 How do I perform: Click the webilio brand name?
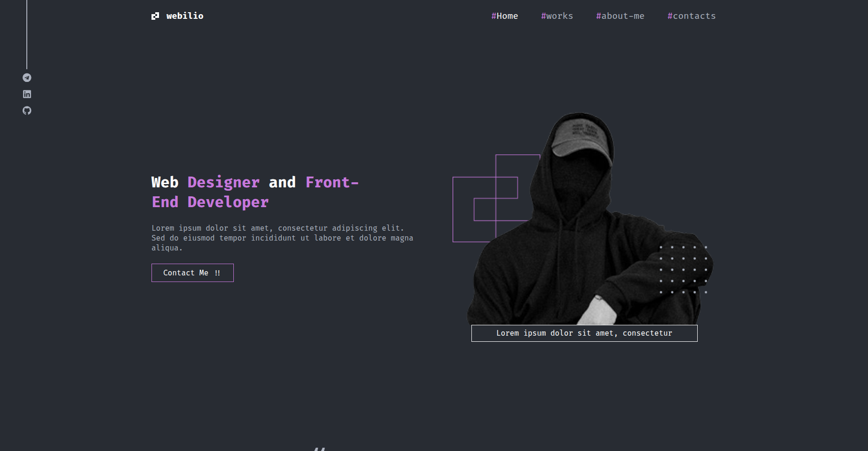pos(185,16)
